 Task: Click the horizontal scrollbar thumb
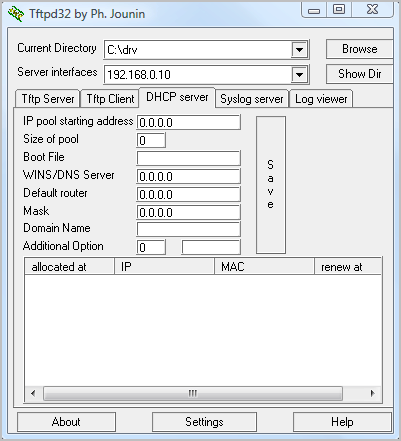tap(193, 393)
